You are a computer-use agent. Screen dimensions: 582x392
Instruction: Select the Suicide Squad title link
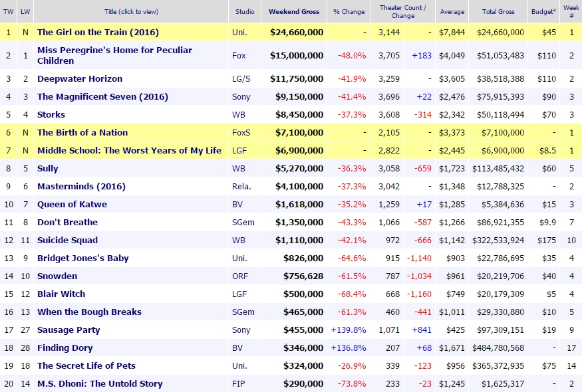click(67, 240)
